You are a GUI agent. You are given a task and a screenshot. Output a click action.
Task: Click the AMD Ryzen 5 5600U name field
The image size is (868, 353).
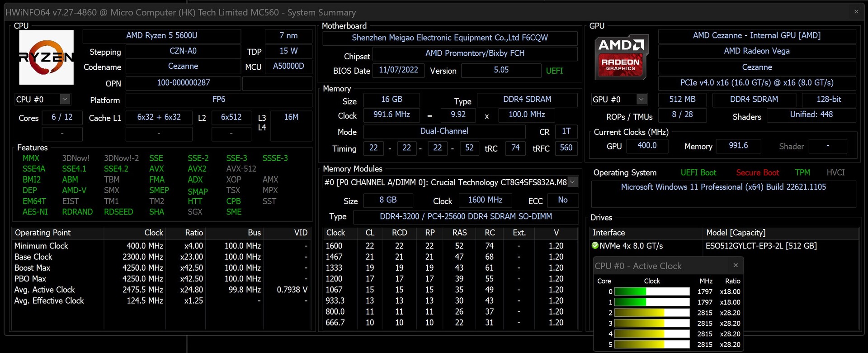pyautogui.click(x=161, y=35)
